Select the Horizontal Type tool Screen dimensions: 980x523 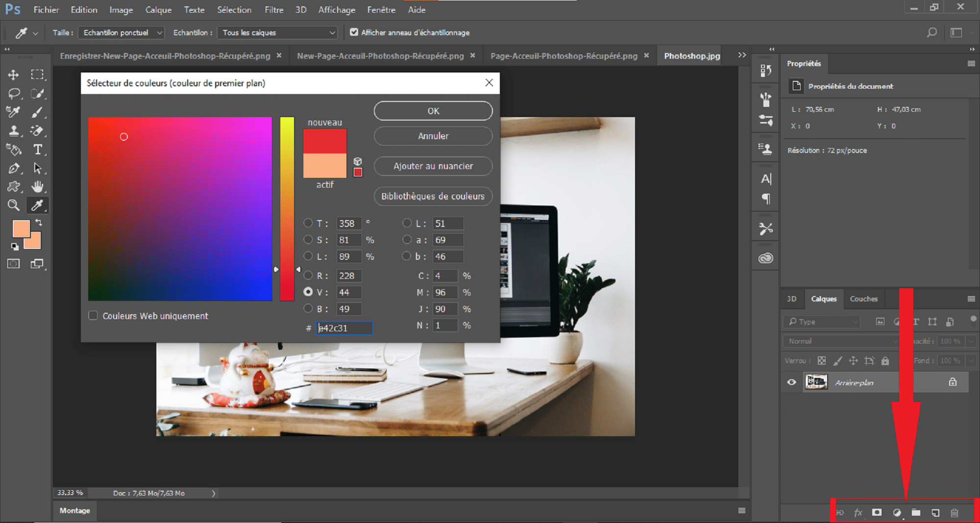pos(37,149)
